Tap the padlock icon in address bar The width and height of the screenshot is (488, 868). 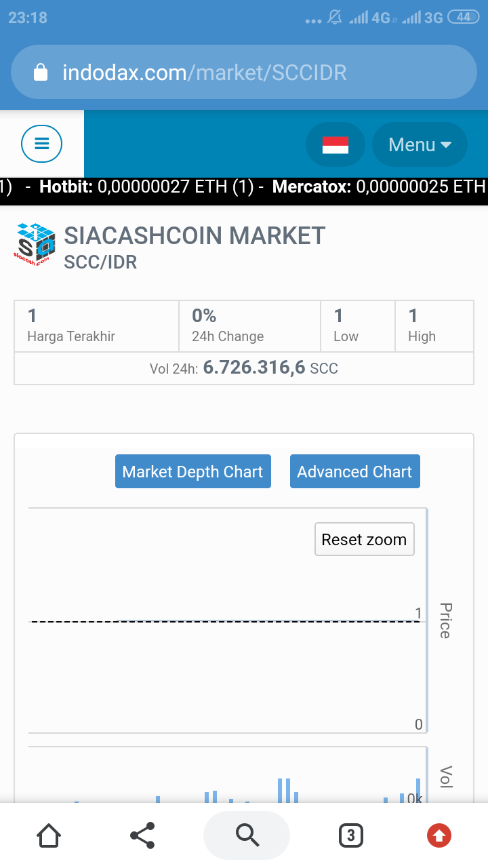(41, 73)
